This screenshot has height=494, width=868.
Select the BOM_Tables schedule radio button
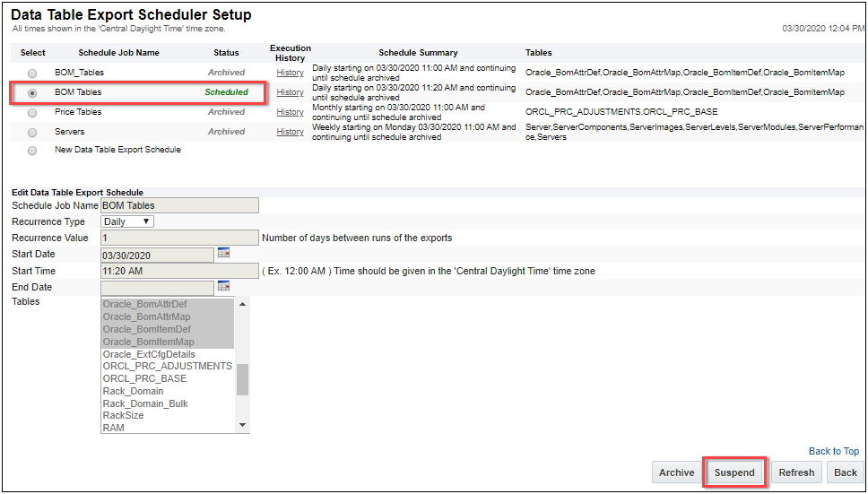(33, 73)
